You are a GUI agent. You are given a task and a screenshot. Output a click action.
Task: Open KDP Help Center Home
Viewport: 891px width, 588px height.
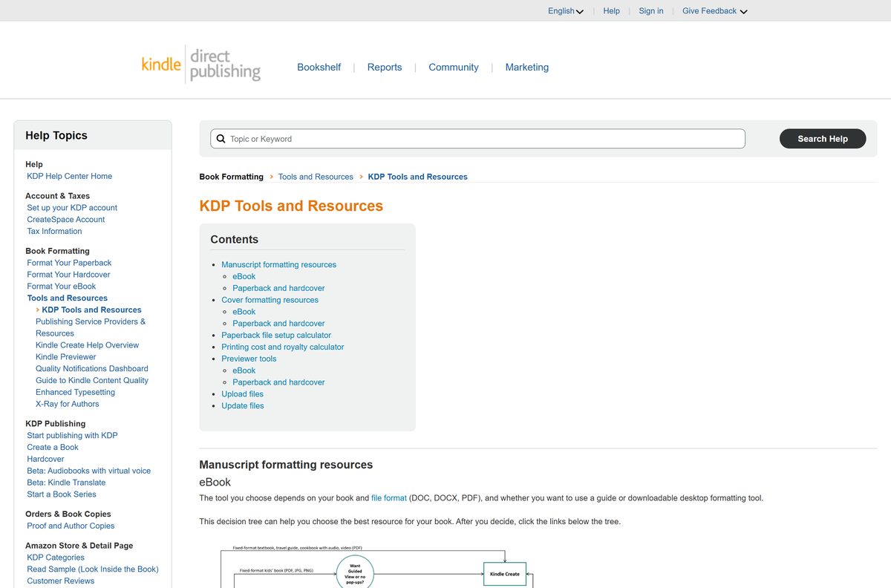pyautogui.click(x=70, y=176)
